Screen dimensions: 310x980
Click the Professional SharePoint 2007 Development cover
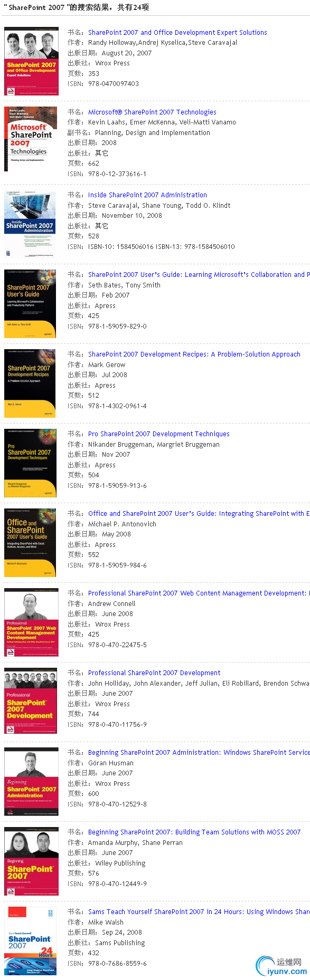pos(31,701)
